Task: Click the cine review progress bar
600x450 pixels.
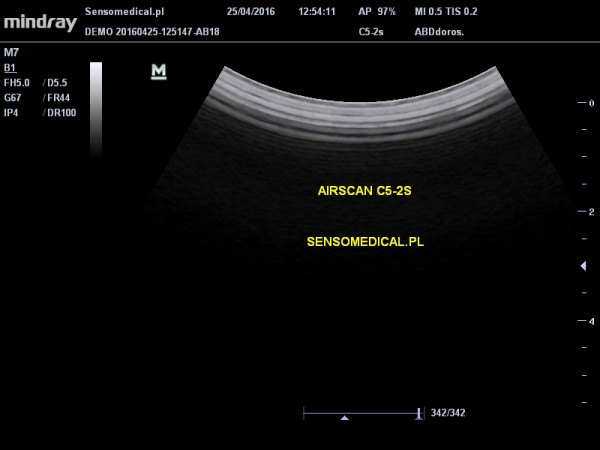Action: coord(364,414)
